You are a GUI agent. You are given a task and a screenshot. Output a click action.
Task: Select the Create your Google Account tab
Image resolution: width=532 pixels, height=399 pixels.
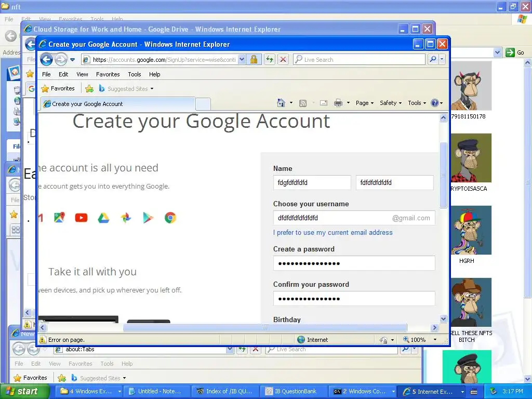[x=118, y=104]
